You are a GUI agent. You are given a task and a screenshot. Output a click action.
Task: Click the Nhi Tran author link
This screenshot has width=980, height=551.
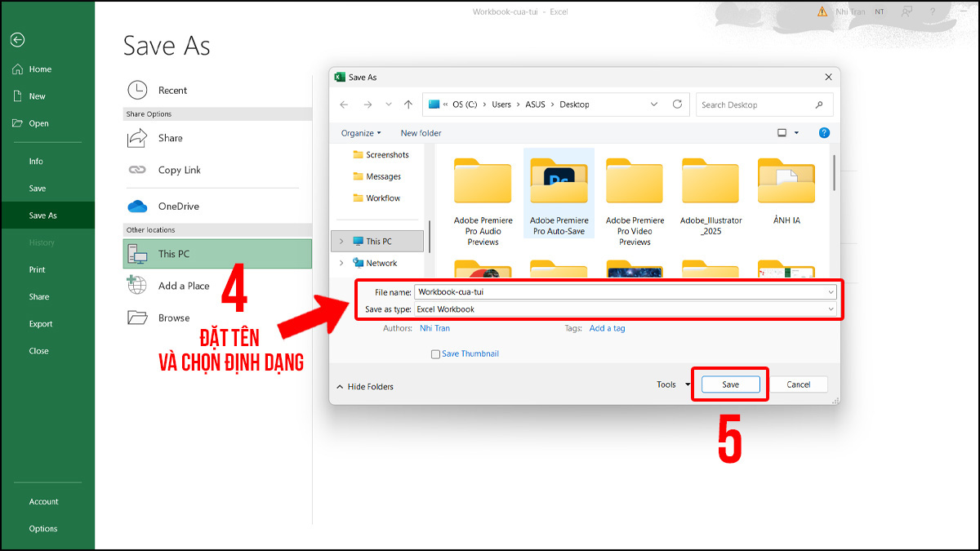(x=434, y=328)
